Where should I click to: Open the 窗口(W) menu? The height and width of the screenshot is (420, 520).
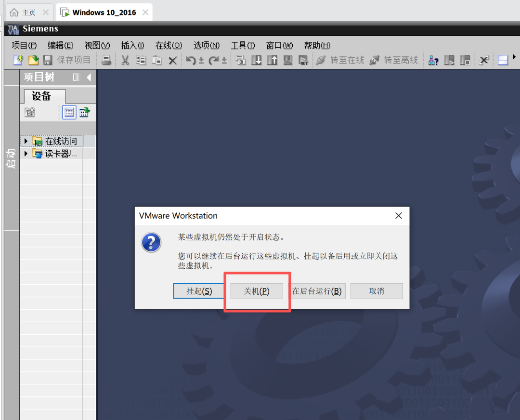(279, 45)
